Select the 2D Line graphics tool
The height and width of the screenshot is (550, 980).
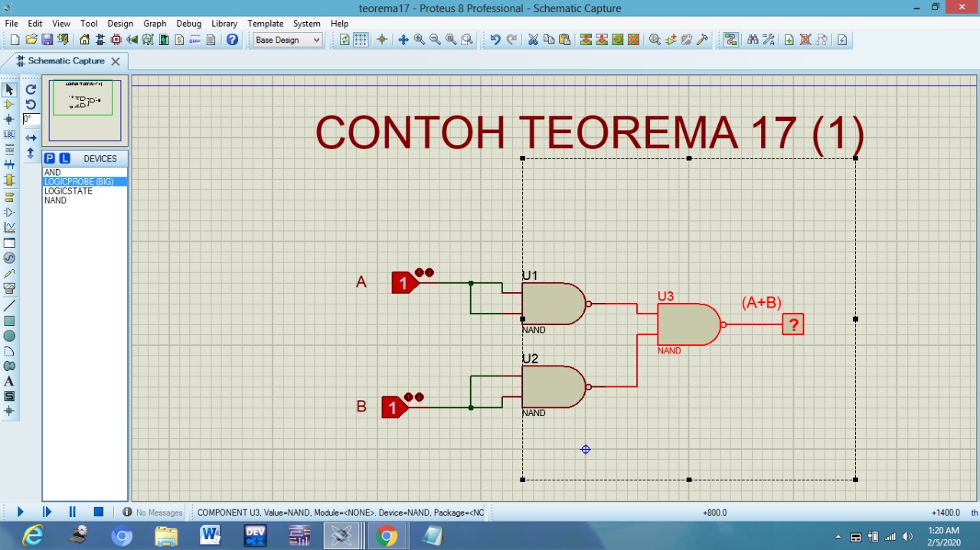[x=9, y=305]
